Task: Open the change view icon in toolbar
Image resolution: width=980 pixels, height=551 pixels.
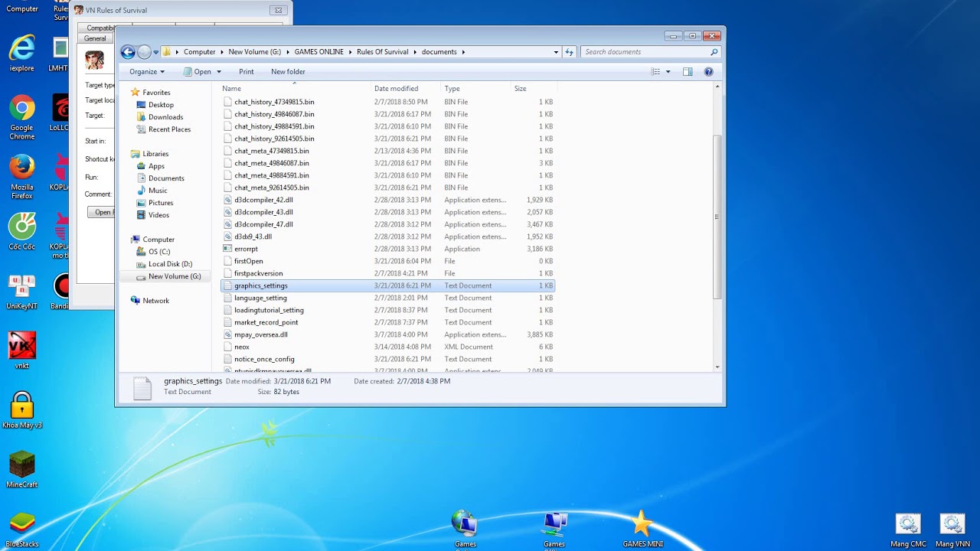Action: (655, 72)
